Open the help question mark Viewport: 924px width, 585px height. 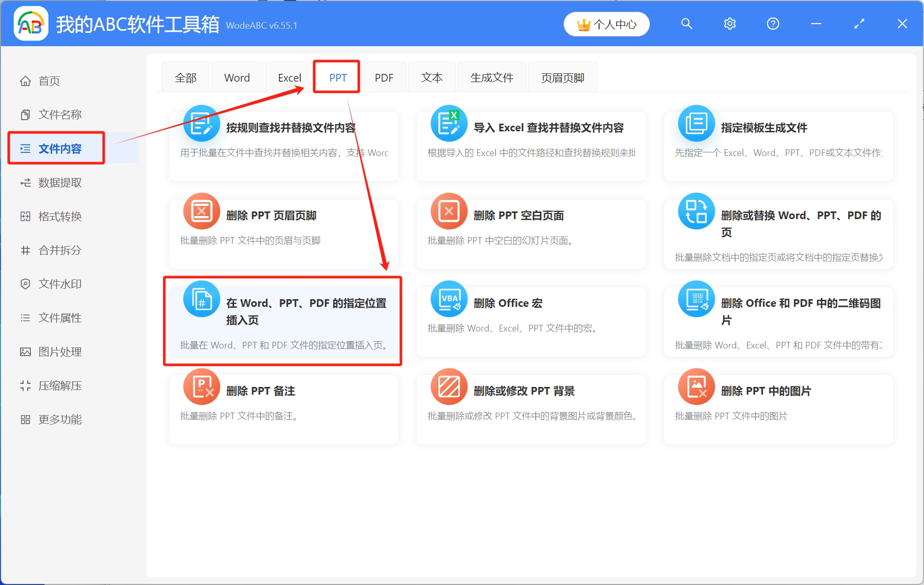click(x=773, y=24)
